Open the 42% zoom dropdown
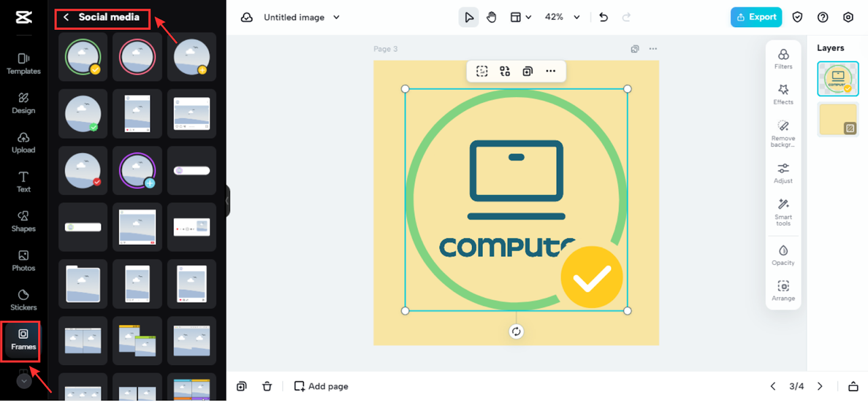This screenshot has height=403, width=868. pos(563,17)
